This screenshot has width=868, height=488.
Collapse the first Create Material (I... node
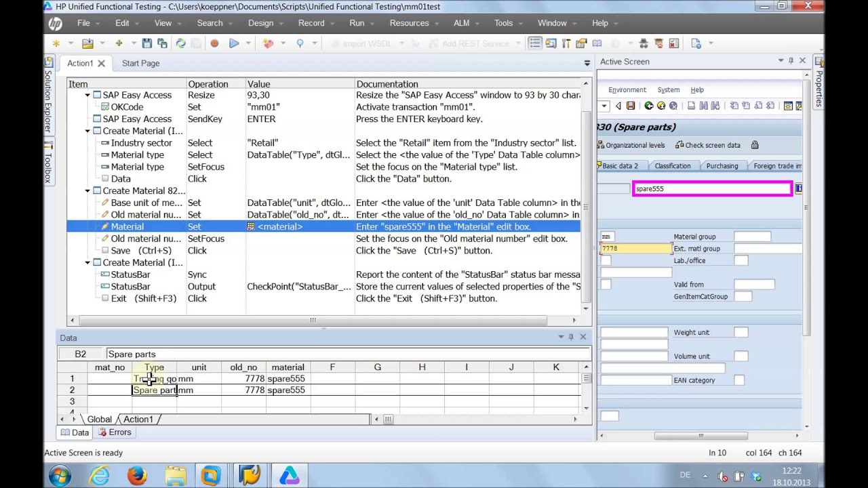point(87,131)
